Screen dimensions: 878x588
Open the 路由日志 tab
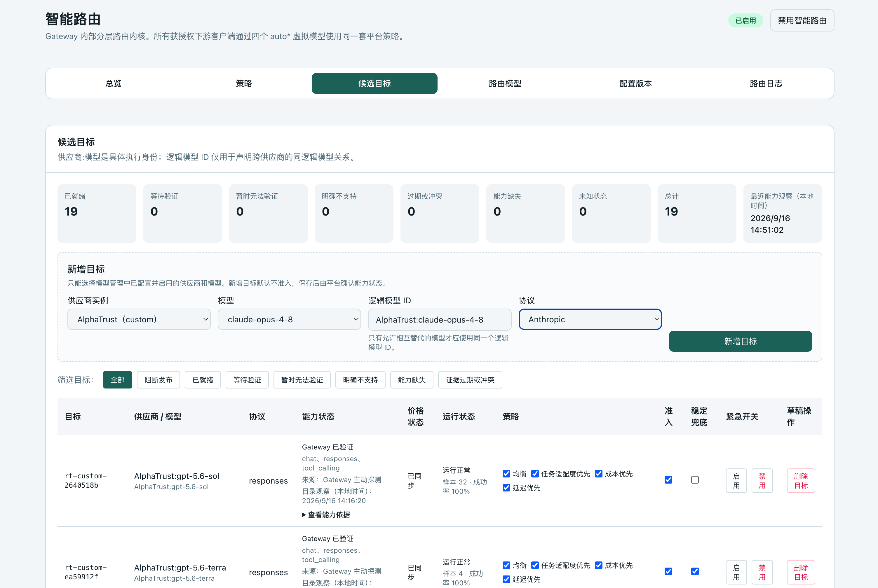[766, 83]
